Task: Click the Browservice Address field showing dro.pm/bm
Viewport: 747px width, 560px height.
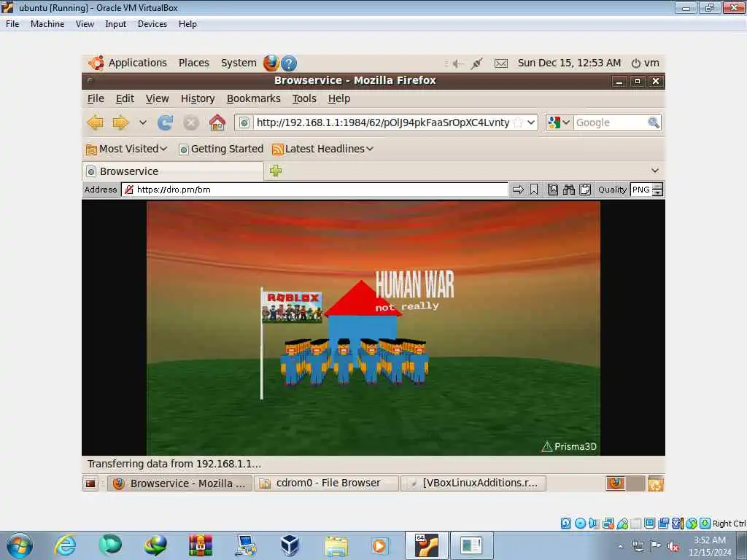Action: coord(315,190)
